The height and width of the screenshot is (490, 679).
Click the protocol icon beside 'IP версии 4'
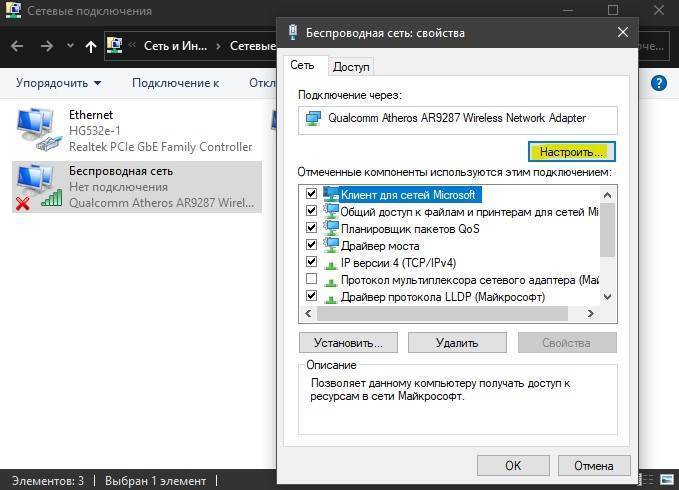331,264
